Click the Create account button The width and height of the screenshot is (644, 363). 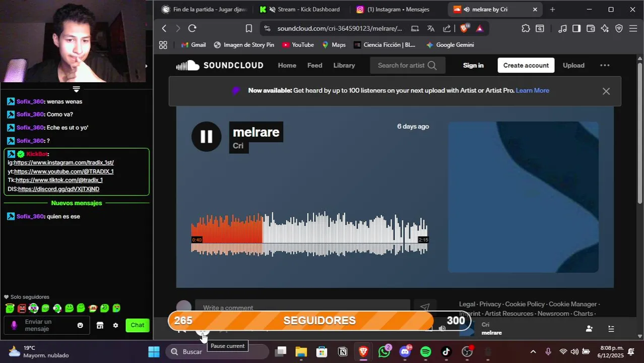coord(526,66)
